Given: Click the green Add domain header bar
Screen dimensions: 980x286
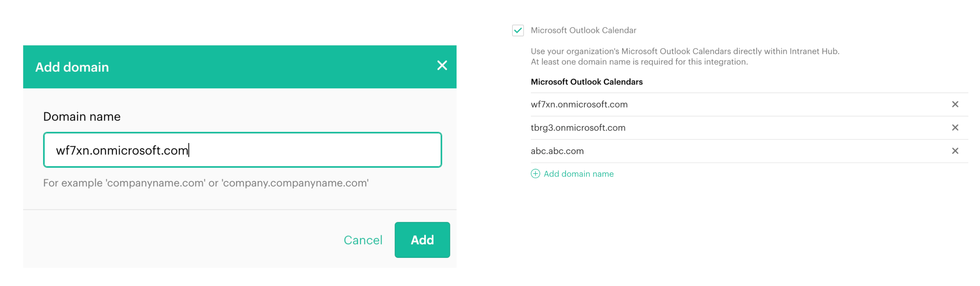Looking at the screenshot, I should 239,67.
